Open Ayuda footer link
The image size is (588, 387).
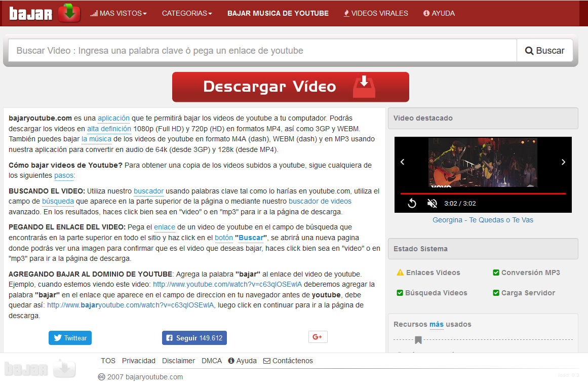click(x=243, y=361)
